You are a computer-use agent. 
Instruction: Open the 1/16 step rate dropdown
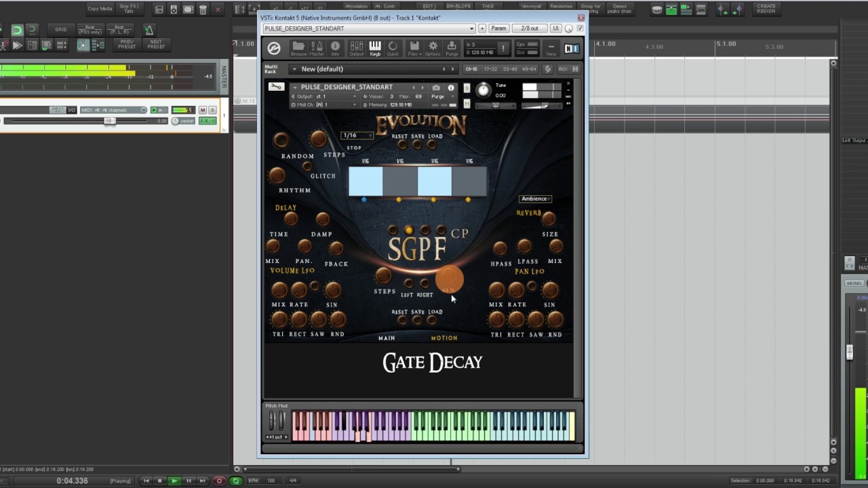click(x=357, y=136)
